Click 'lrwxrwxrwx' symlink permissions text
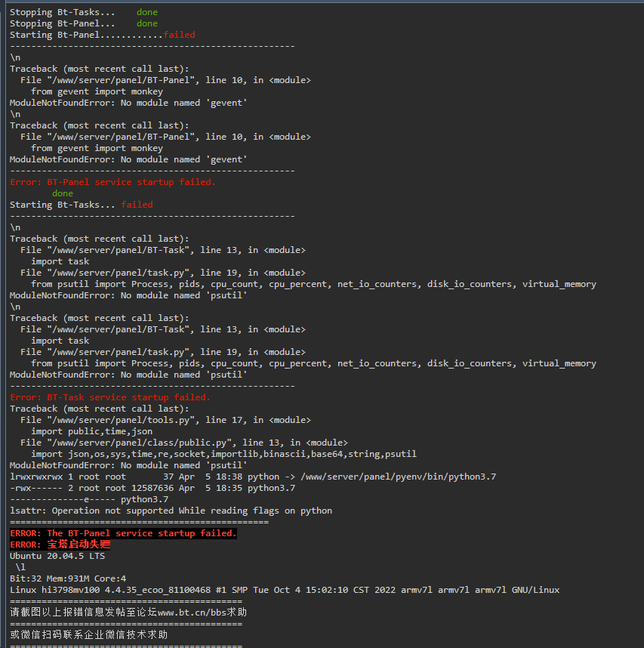 [x=36, y=477]
